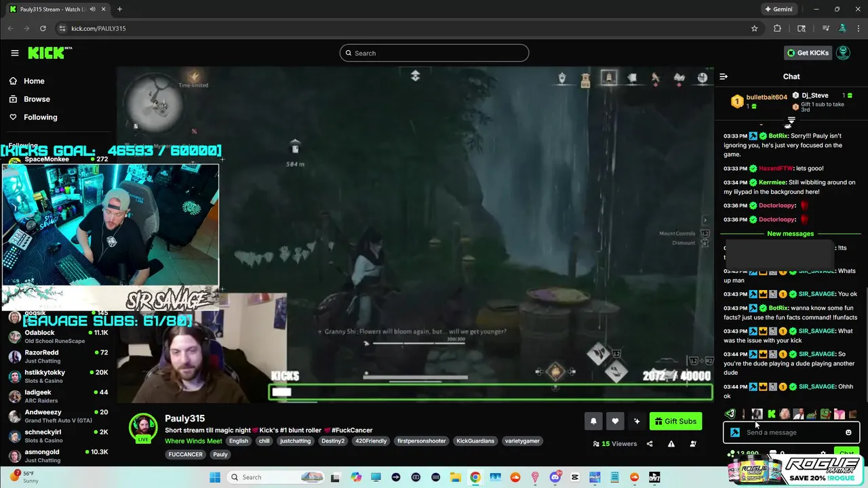
Task: Open bulletbait604 leaderboard entry
Action: tap(759, 101)
